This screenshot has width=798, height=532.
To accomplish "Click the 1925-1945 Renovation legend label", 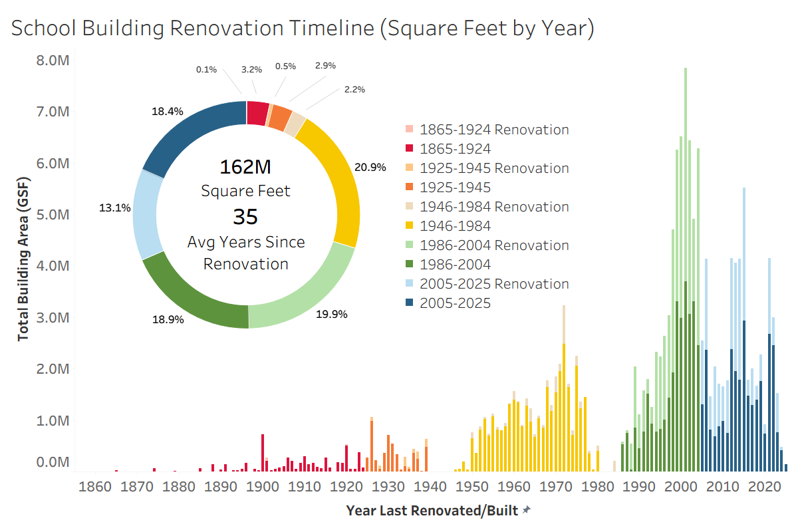I will [x=494, y=168].
